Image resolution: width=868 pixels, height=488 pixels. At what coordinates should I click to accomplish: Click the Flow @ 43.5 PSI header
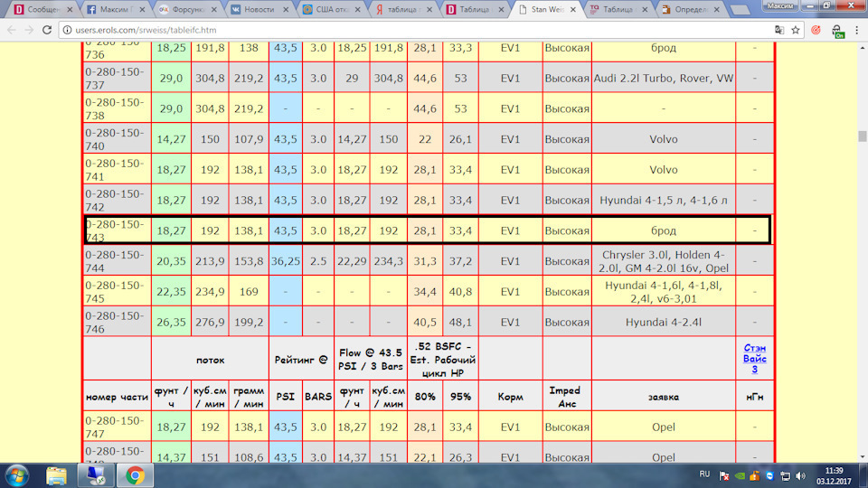coord(371,360)
